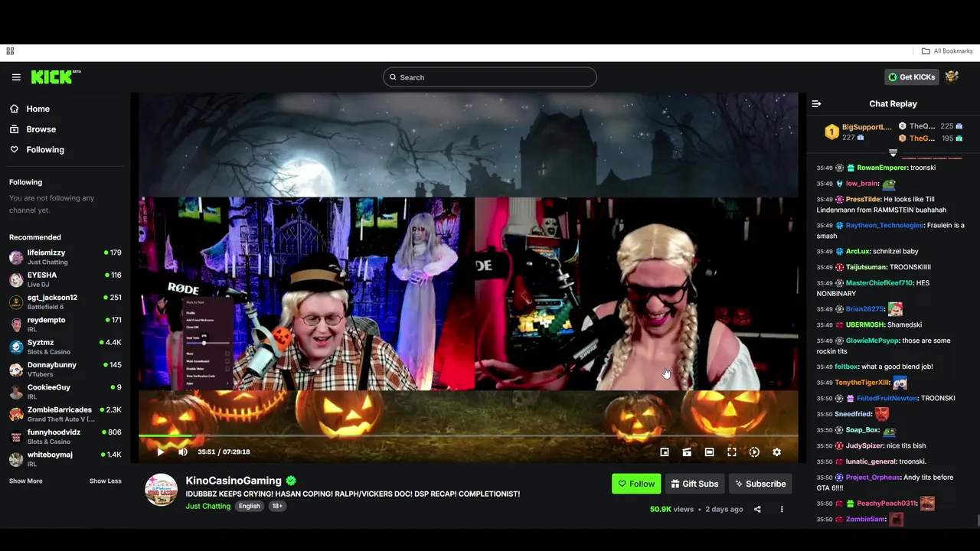
Task: Click username PeachyPeach0311 in chat
Action: click(x=887, y=504)
